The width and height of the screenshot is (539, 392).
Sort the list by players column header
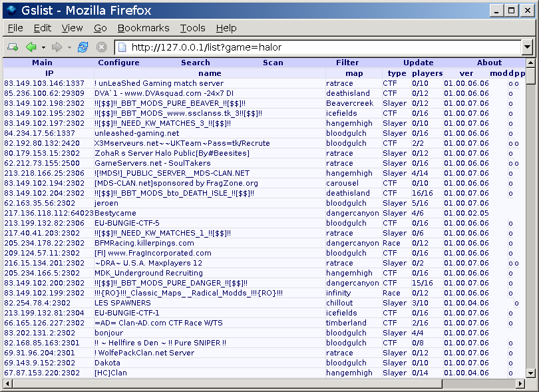[427, 73]
